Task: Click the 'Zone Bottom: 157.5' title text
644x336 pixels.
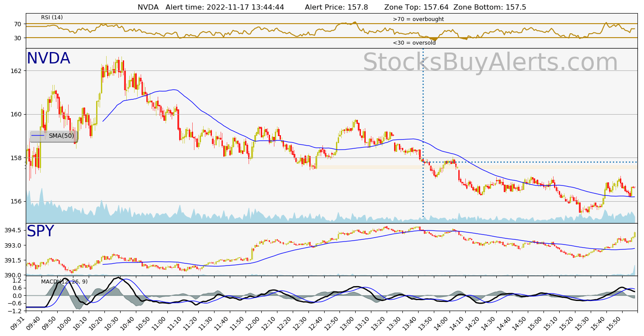Action: tap(490, 7)
